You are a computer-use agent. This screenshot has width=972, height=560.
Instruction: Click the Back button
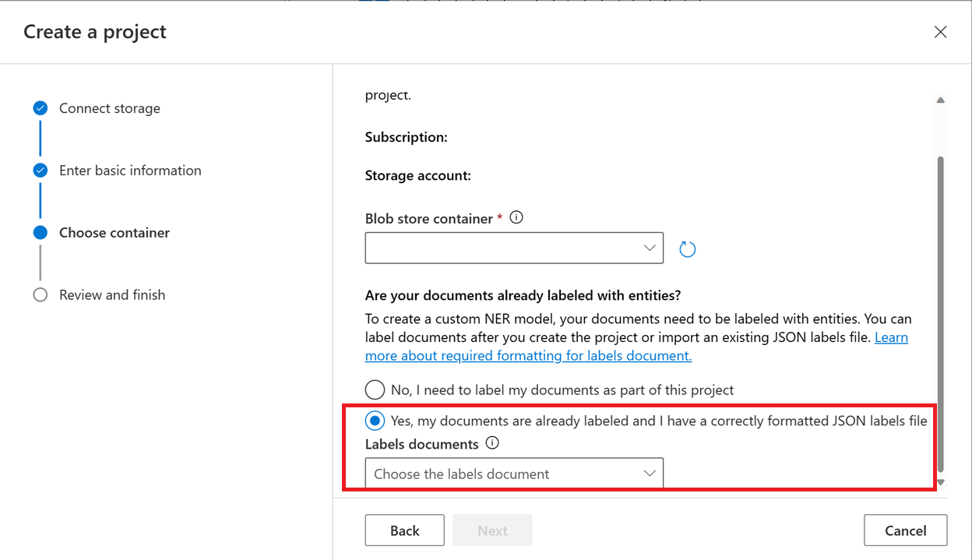tap(405, 530)
